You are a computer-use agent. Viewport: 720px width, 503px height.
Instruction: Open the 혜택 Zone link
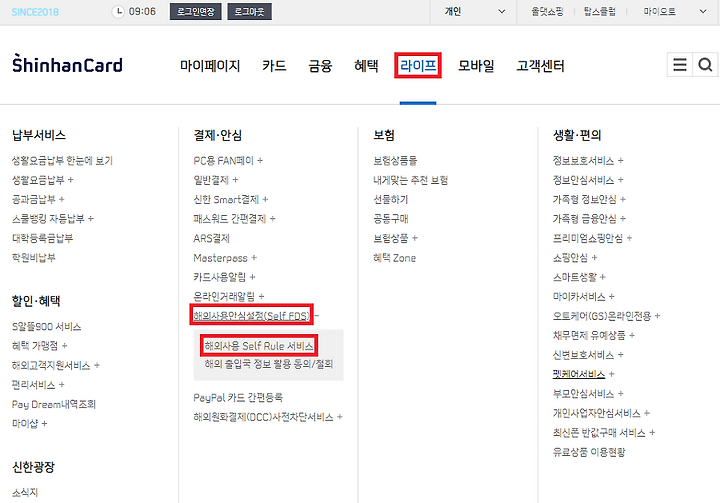[394, 258]
